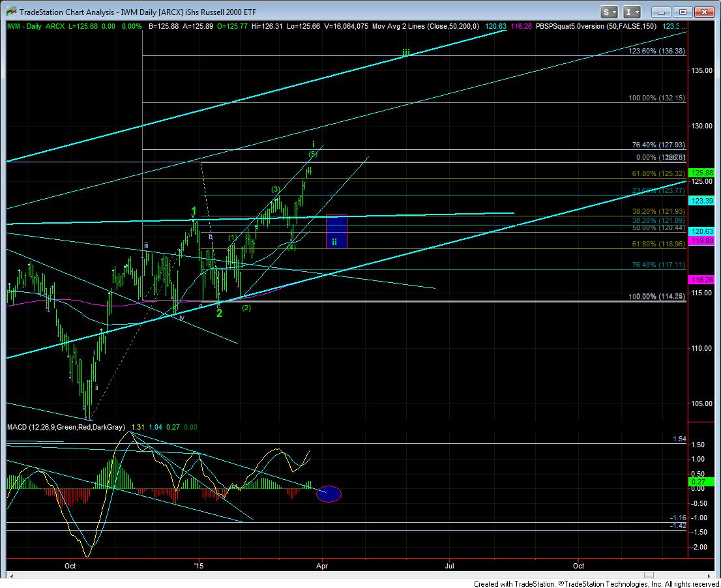
Task: Click the '61.80% (125.32)' Fibonacci label
Action: click(659, 173)
